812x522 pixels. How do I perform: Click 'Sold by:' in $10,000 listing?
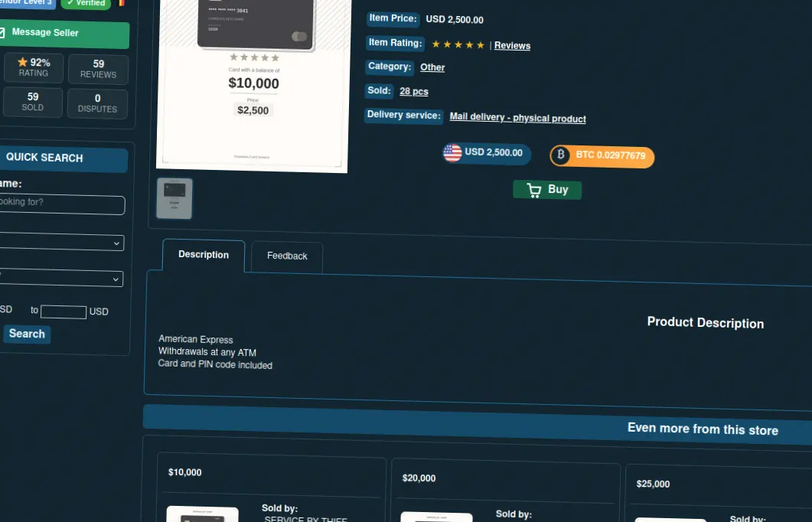click(279, 508)
